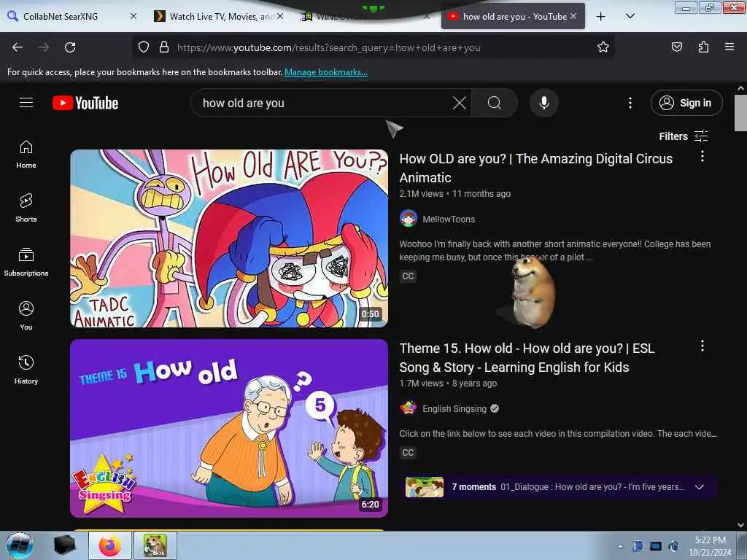747x560 pixels.
Task: Bookmark this page with the star
Action: (603, 47)
